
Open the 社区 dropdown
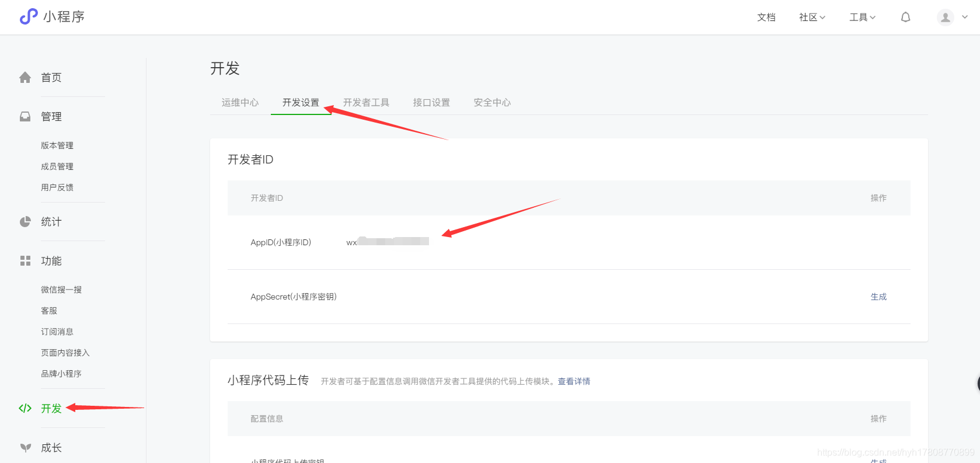point(812,17)
